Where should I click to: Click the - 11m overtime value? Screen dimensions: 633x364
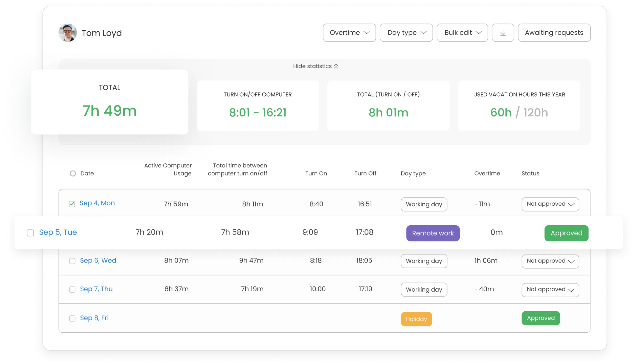pyautogui.click(x=482, y=204)
